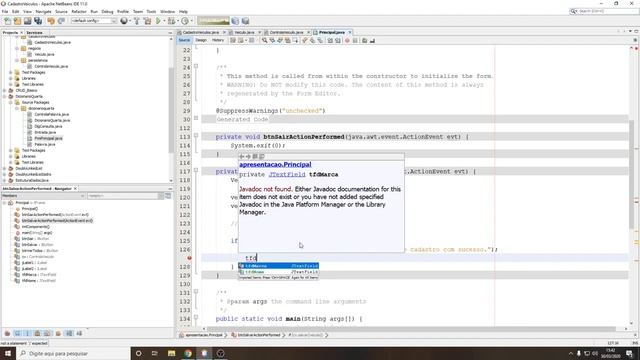The image size is (640, 360).
Task: Click the Profile Project clock icon
Action: pyautogui.click(x=185, y=21)
